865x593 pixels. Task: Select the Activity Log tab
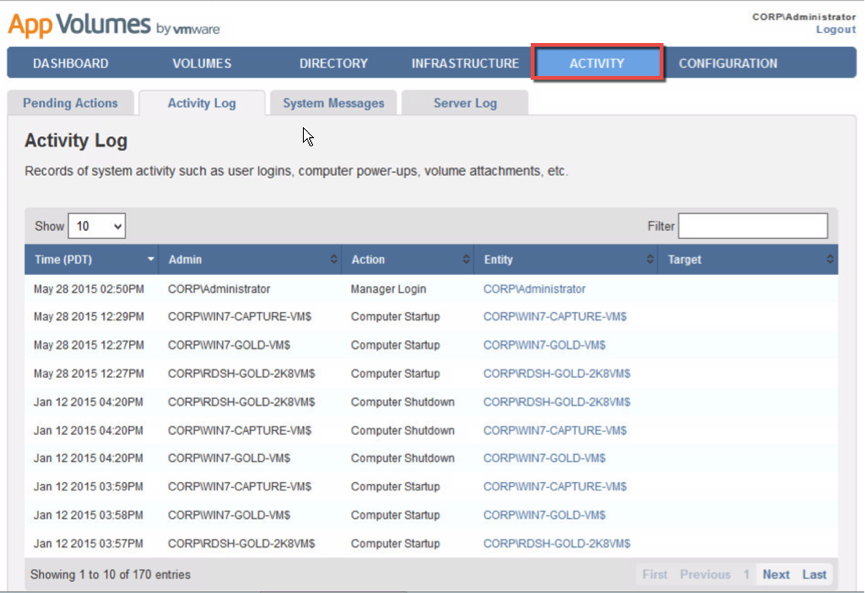202,103
